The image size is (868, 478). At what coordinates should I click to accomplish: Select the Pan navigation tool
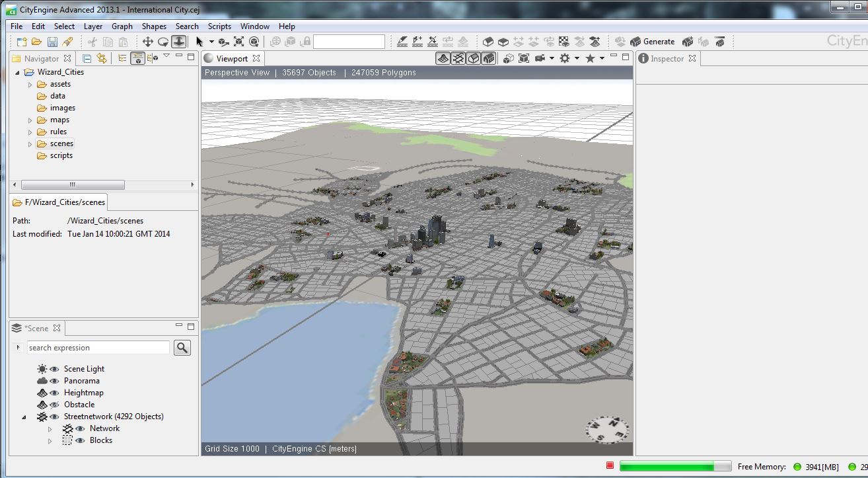148,42
